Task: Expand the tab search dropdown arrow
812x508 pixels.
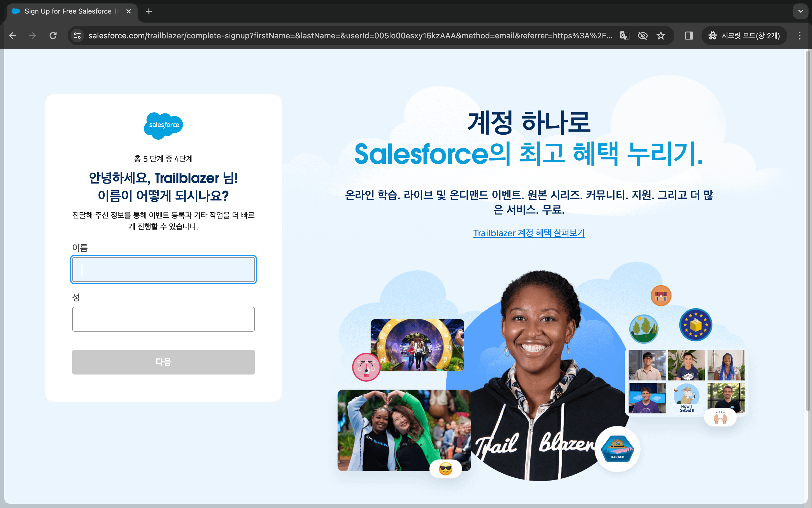Action: [801, 11]
